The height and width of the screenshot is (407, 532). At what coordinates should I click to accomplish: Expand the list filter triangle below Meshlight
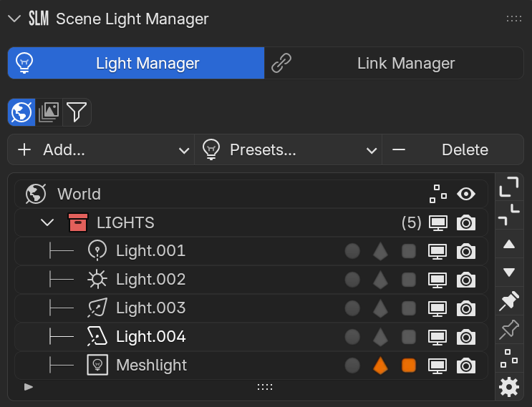coord(29,387)
